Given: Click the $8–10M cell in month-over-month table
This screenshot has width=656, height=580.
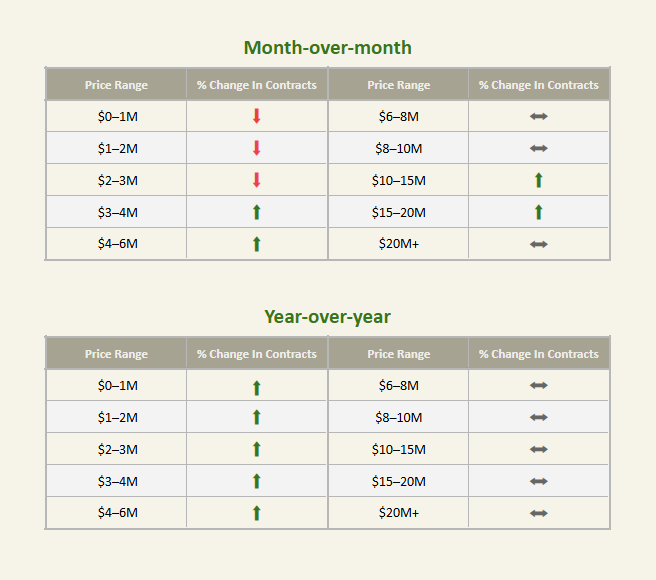Looking at the screenshot, I should click(399, 149).
